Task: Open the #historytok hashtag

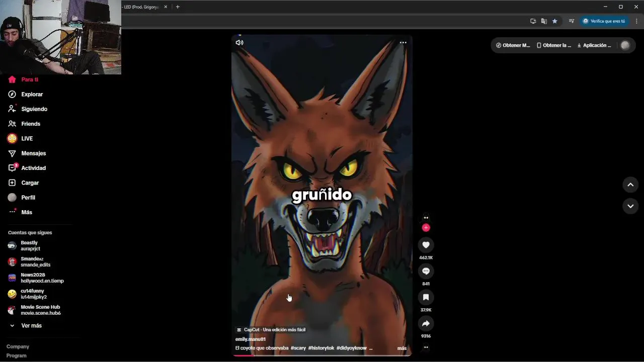Action: tap(321, 348)
